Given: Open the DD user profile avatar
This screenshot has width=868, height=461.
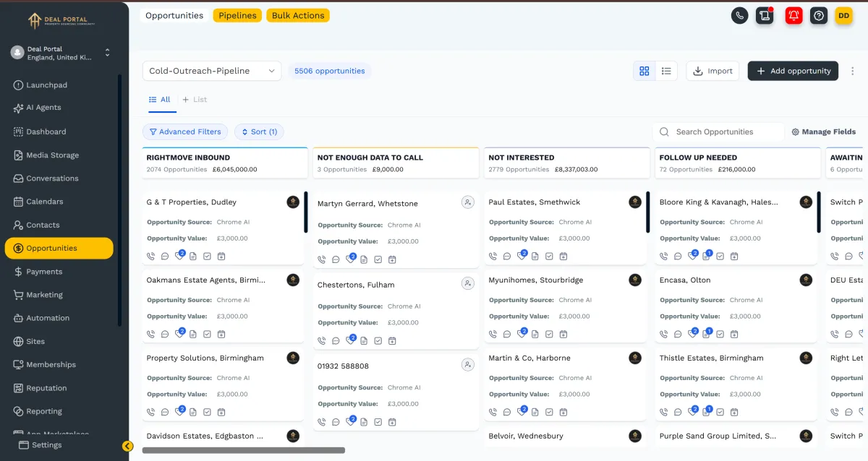Looking at the screenshot, I should (x=844, y=15).
